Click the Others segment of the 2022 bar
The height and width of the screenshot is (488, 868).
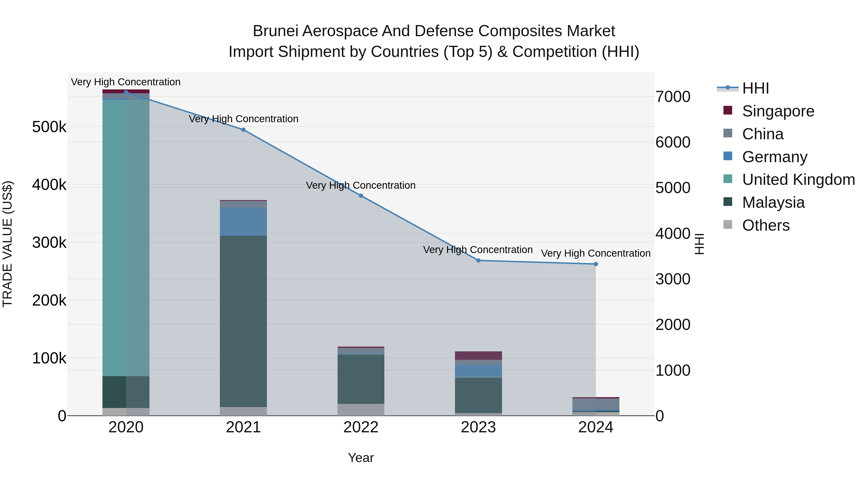pyautogui.click(x=361, y=409)
